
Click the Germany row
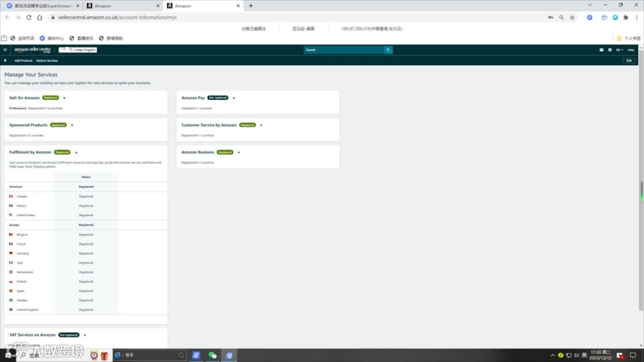86,253
